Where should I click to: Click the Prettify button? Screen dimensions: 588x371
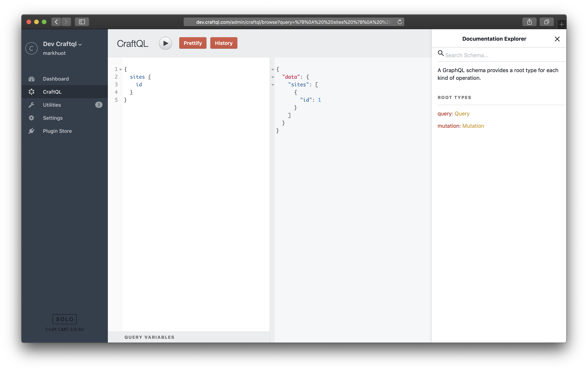tap(193, 43)
